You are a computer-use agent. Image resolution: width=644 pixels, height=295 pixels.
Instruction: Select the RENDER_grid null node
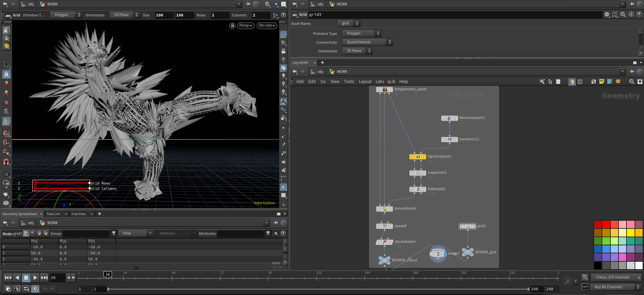click(x=468, y=252)
